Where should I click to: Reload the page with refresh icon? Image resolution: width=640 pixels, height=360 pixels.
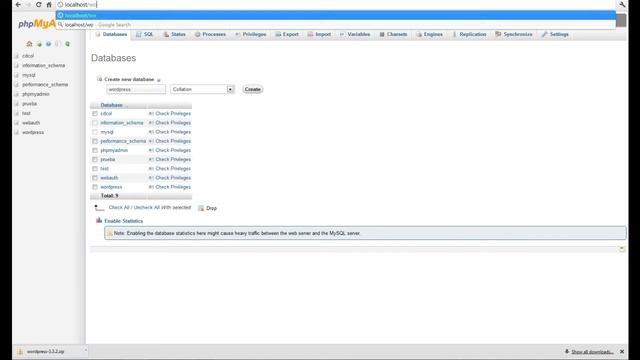[38, 4]
